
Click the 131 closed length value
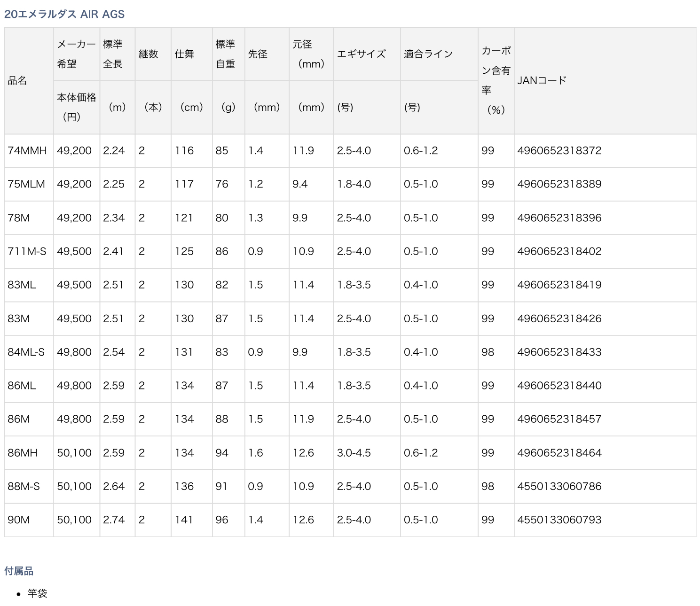coord(184,352)
